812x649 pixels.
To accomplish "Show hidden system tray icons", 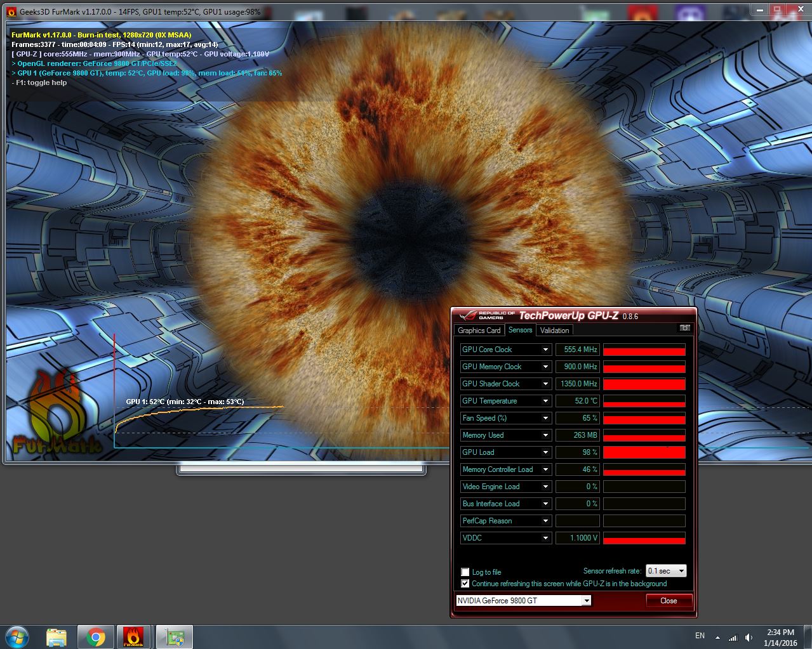I will pyautogui.click(x=718, y=638).
